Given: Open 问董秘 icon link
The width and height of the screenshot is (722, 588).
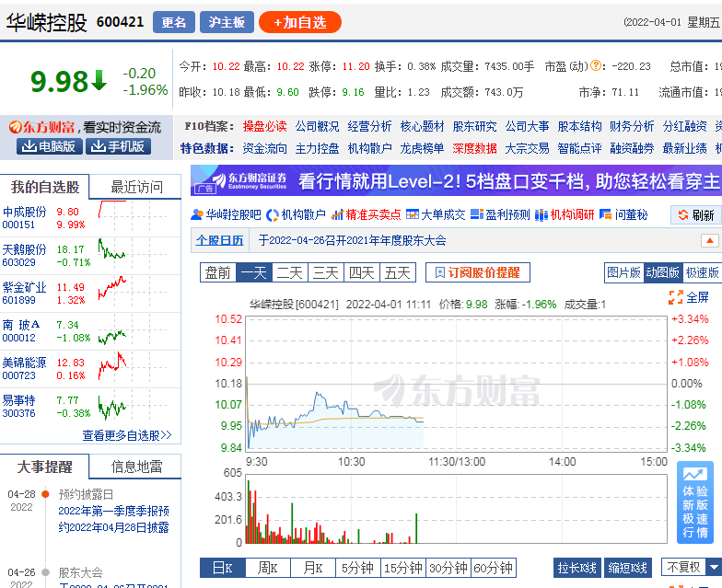Looking at the screenshot, I should coord(623,215).
